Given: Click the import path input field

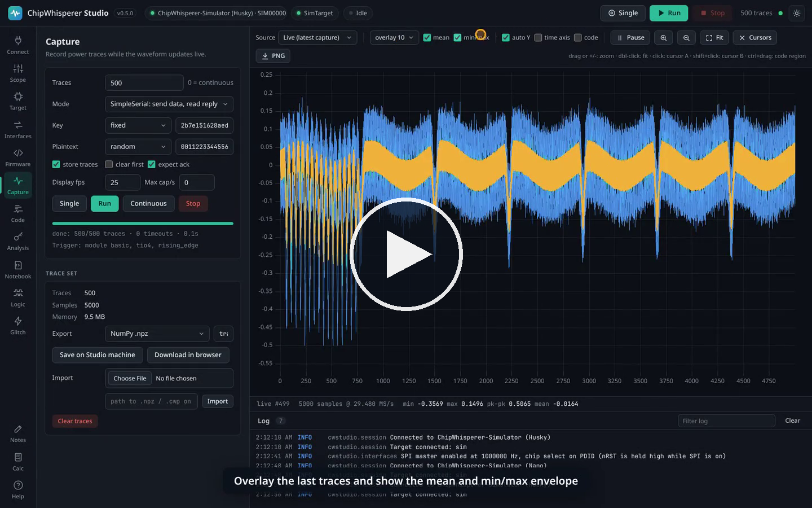Looking at the screenshot, I should click(151, 401).
